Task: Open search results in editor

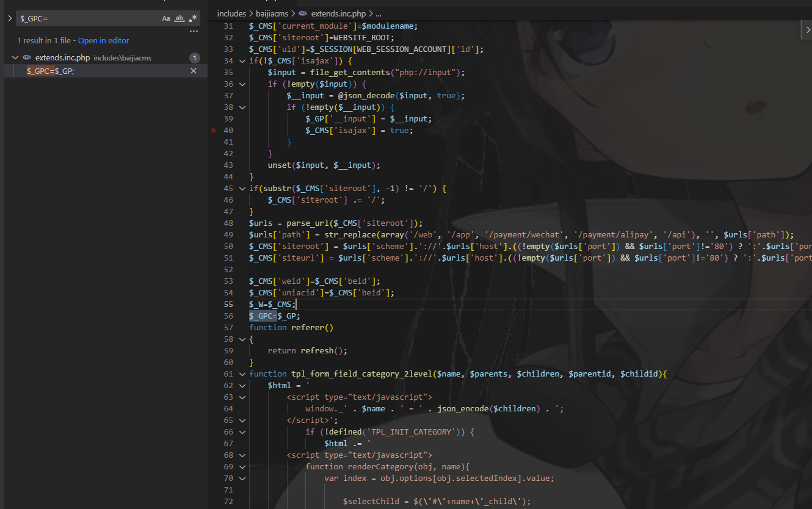Action: (x=103, y=41)
